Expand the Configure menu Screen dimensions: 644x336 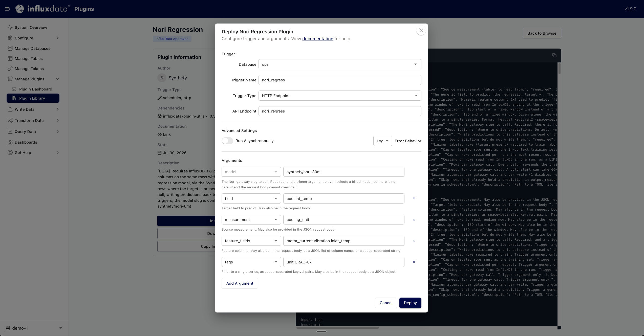33,38
